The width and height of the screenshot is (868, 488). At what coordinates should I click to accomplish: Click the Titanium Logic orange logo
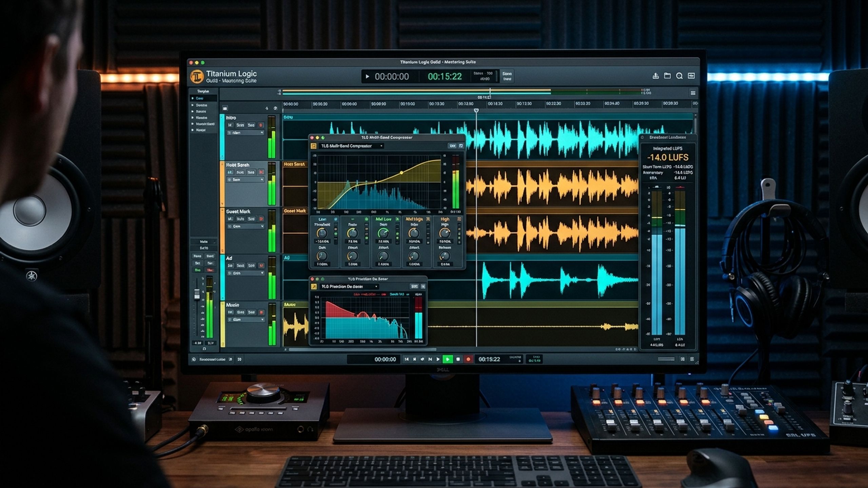point(197,77)
